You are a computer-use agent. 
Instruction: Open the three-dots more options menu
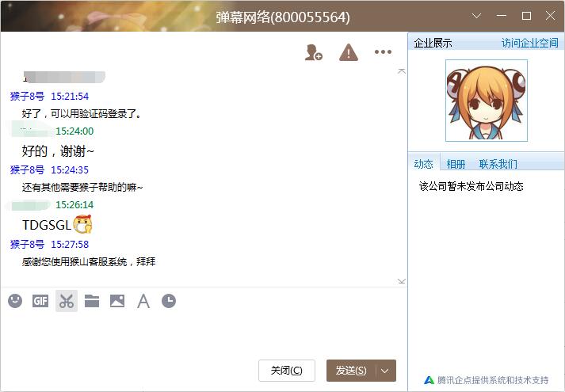(x=383, y=51)
